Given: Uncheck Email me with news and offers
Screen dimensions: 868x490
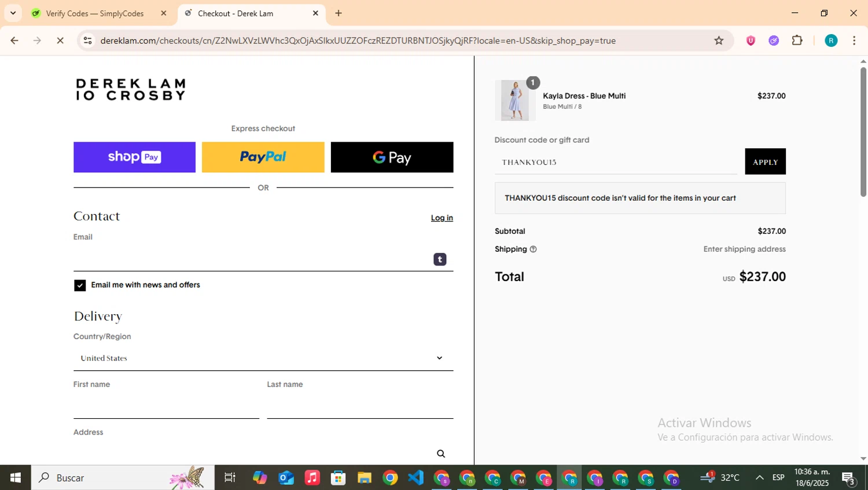Looking at the screenshot, I should (x=80, y=285).
